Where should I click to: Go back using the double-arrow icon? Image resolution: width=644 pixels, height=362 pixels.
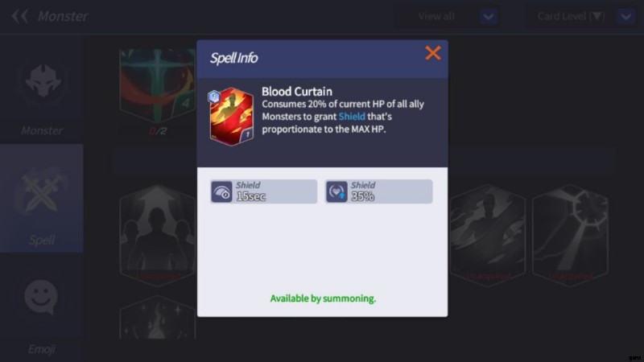[19, 16]
